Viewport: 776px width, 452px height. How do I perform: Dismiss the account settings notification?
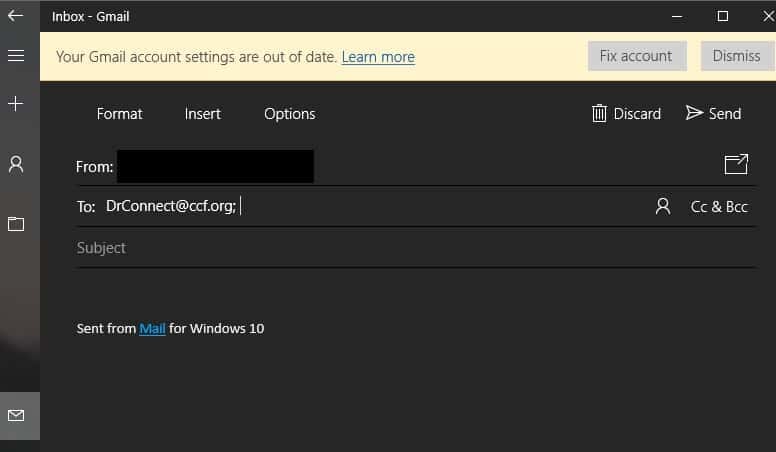(736, 56)
